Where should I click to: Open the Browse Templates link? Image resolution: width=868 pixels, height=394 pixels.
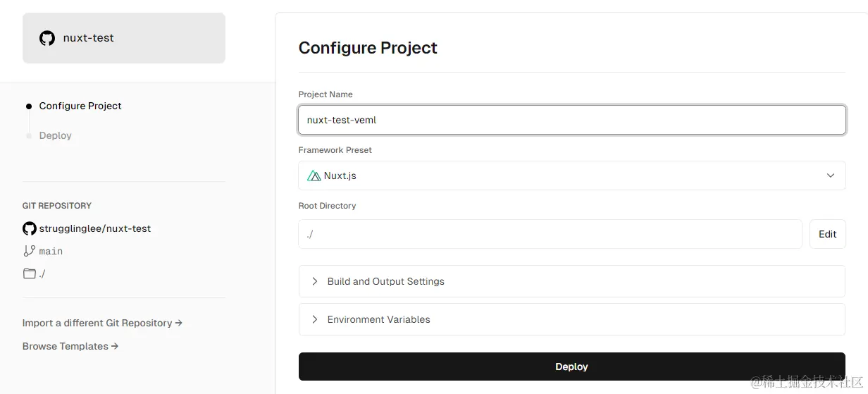[70, 346]
